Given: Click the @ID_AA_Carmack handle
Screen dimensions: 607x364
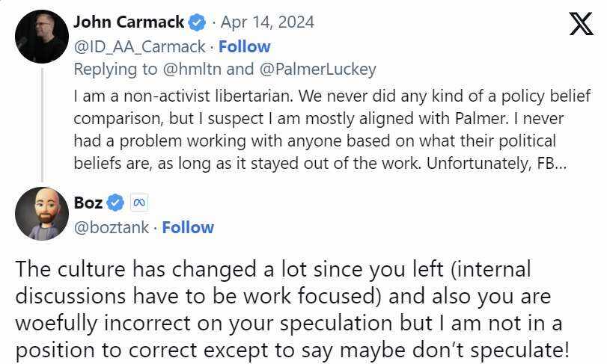Looking at the screenshot, I should point(139,46).
